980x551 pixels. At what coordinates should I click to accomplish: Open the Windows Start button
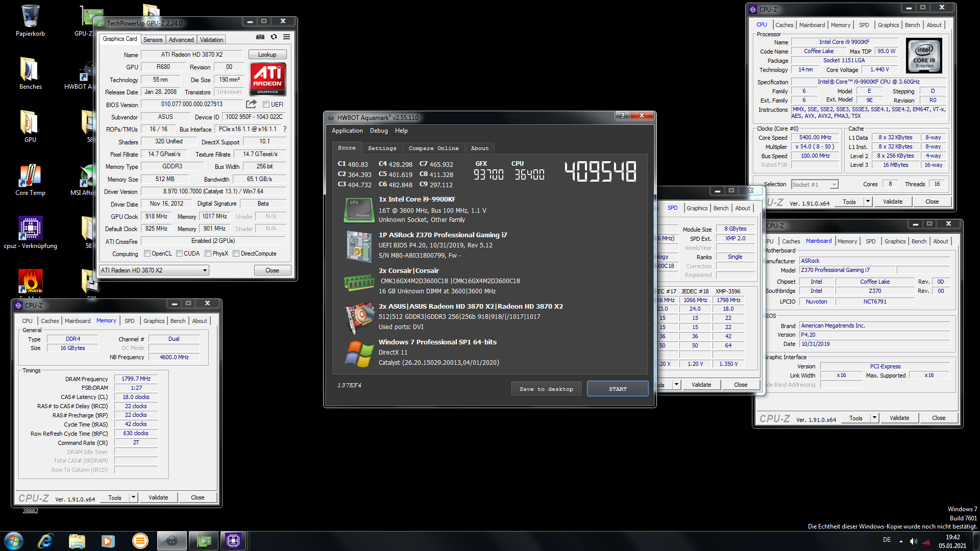click(x=14, y=541)
